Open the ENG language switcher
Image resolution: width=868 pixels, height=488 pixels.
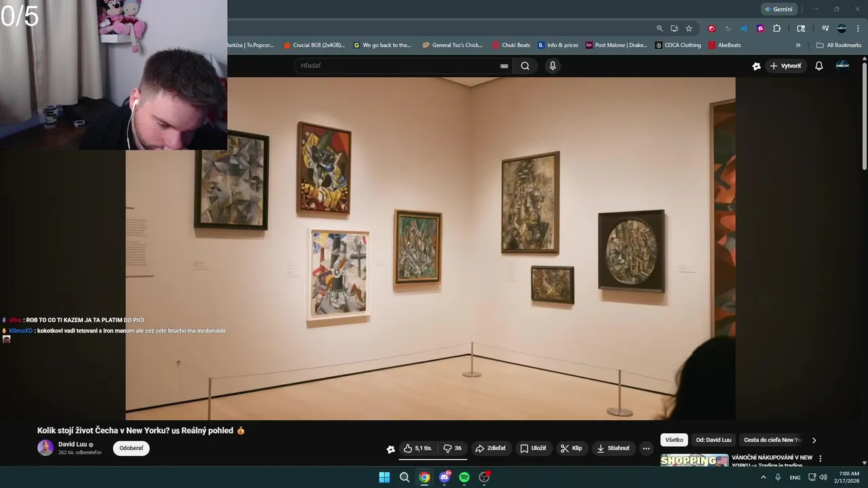(x=795, y=477)
